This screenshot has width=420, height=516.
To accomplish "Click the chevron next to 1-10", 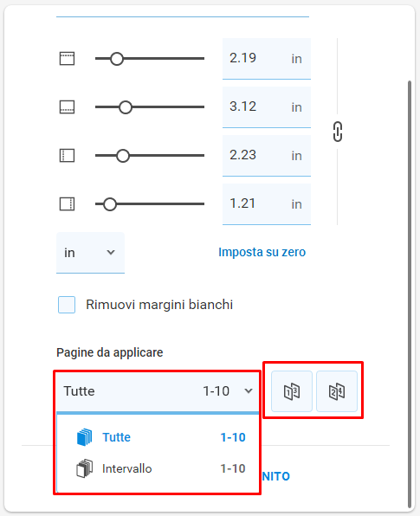I will 249,391.
